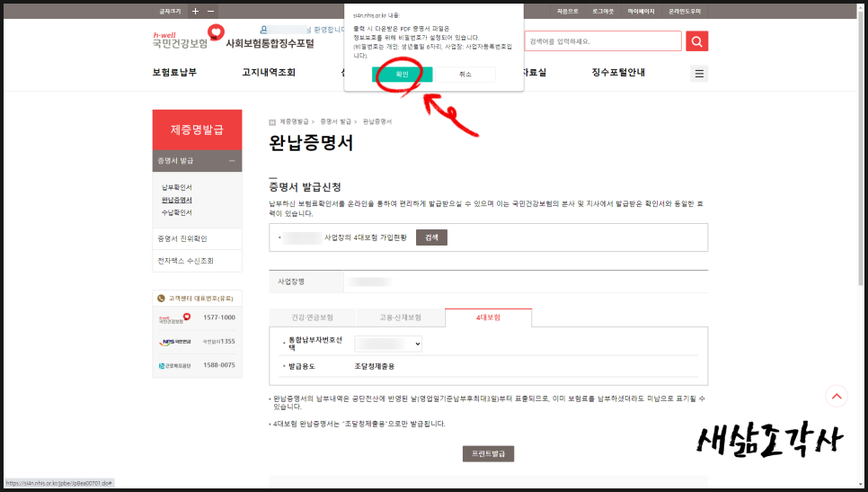Click the search input field

(603, 41)
